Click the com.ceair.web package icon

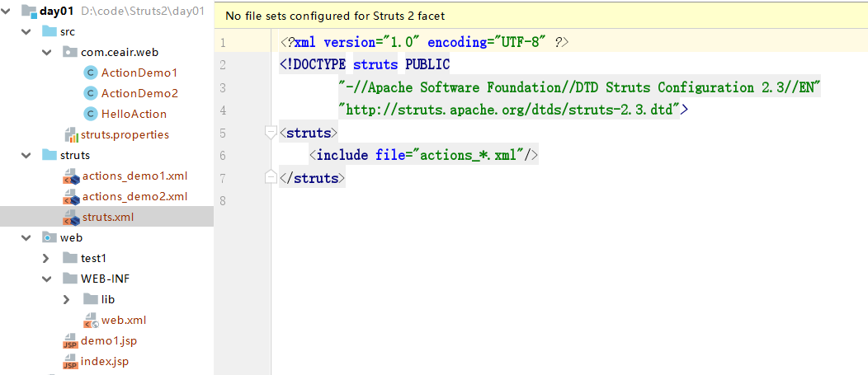pyautogui.click(x=70, y=53)
